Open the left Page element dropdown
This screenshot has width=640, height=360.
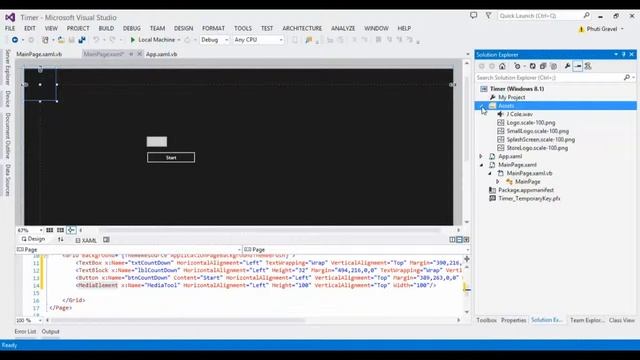[x=239, y=249]
